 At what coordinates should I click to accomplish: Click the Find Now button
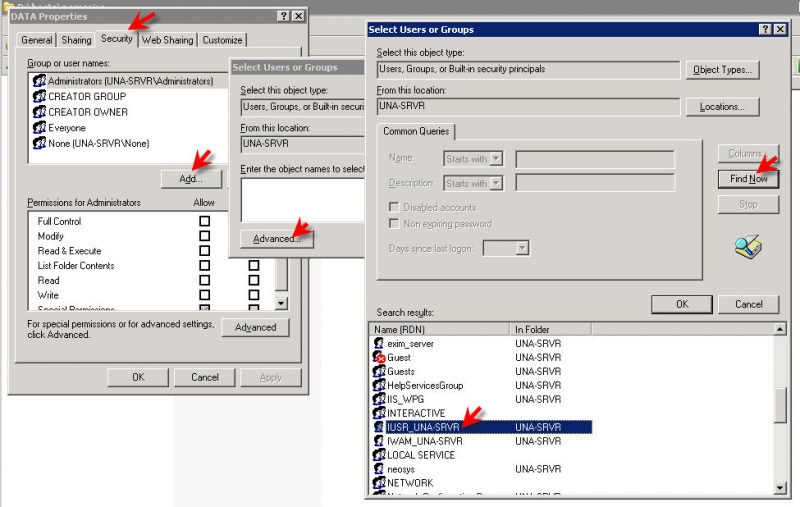(x=748, y=179)
